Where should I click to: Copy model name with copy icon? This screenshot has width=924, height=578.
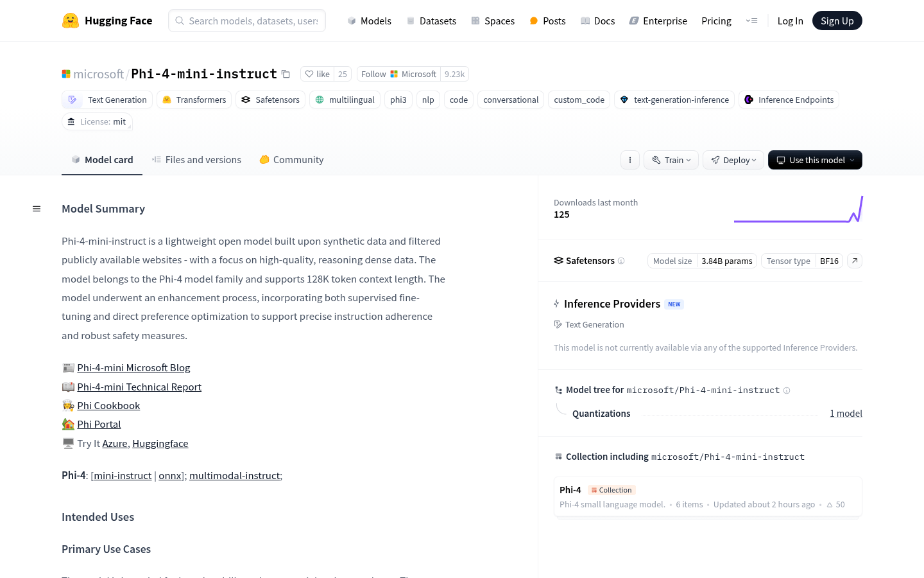point(286,74)
